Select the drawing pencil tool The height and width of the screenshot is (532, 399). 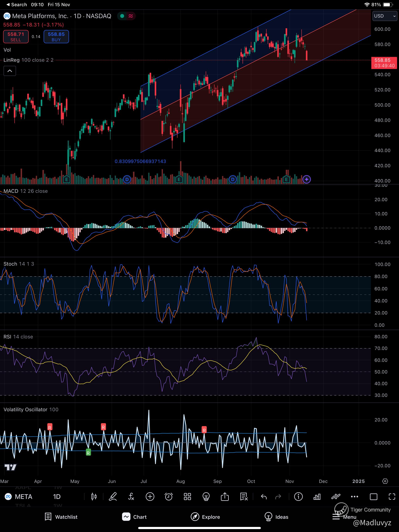pos(113,497)
